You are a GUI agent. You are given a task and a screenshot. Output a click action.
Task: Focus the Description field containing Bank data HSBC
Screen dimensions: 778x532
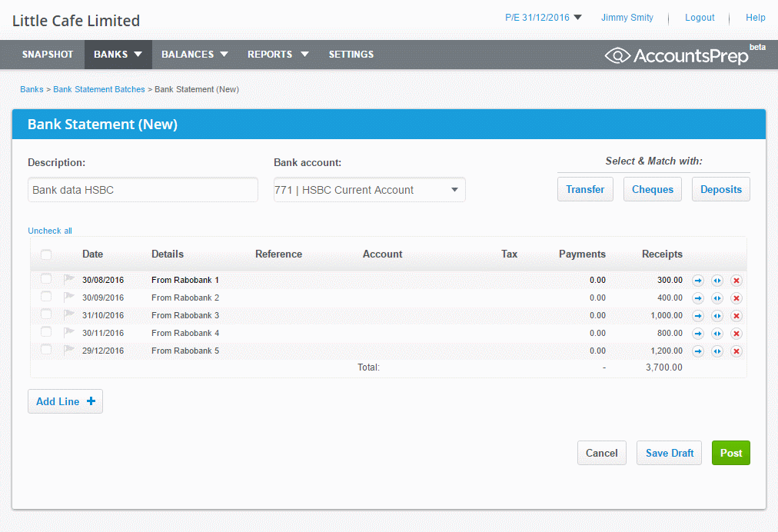coord(143,190)
